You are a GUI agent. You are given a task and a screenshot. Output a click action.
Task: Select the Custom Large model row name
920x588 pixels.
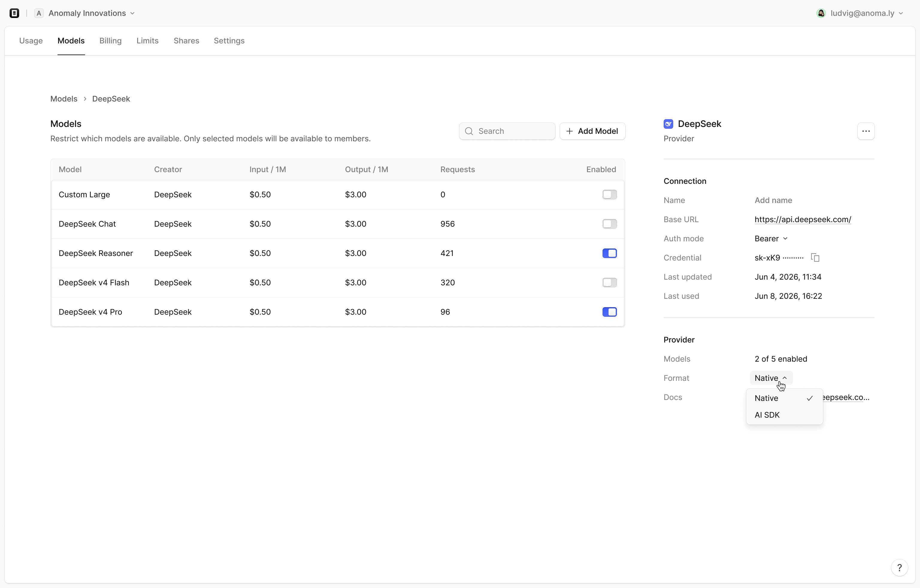click(x=84, y=195)
